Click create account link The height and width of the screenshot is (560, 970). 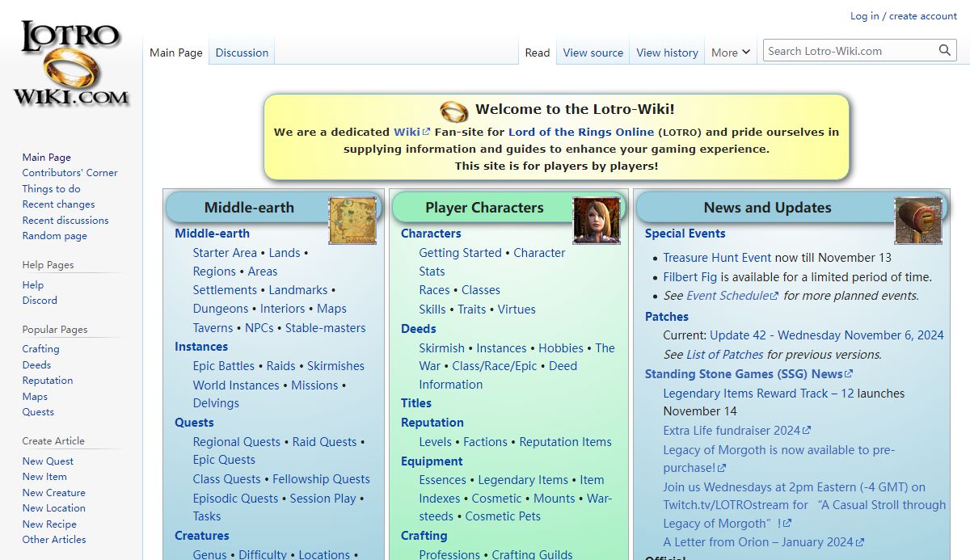pyautogui.click(x=923, y=16)
